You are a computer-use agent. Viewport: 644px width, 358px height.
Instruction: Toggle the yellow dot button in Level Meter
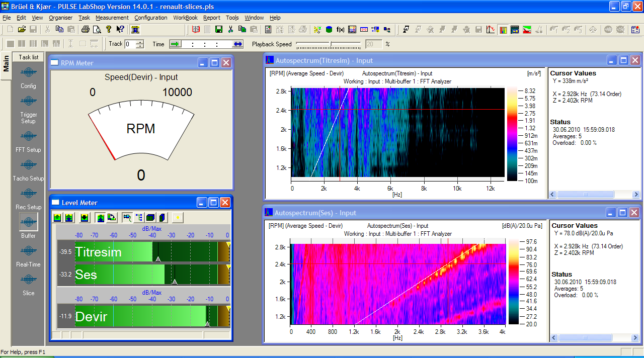pyautogui.click(x=177, y=217)
